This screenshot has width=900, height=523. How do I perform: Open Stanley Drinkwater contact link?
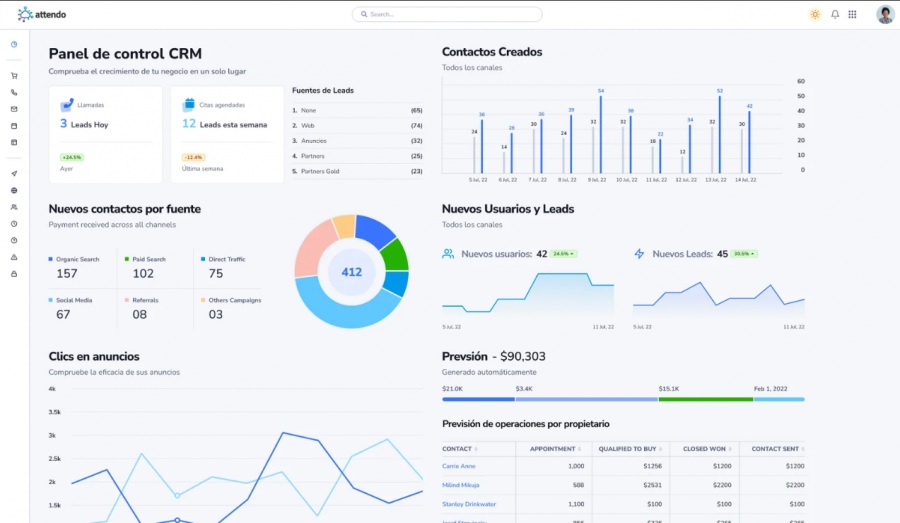469,504
